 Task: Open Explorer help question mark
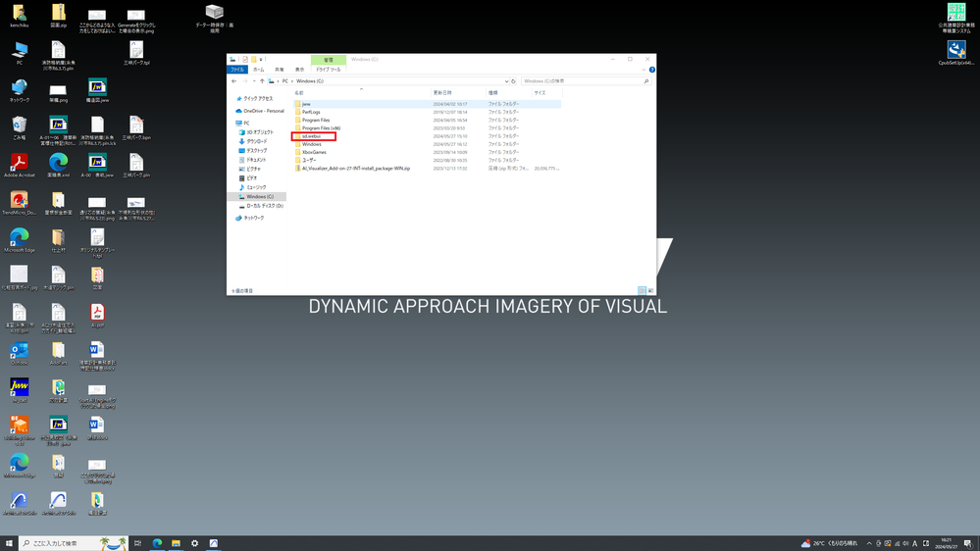(652, 70)
